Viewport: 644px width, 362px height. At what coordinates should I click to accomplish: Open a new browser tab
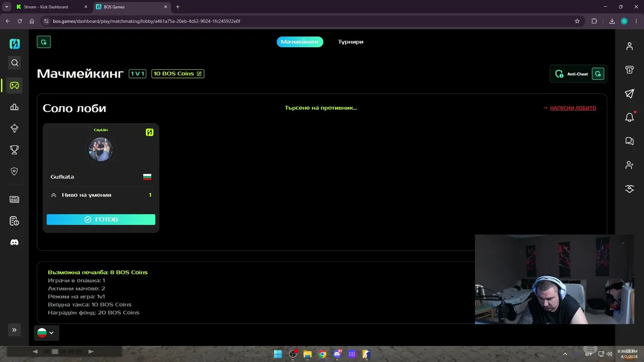pos(178,7)
